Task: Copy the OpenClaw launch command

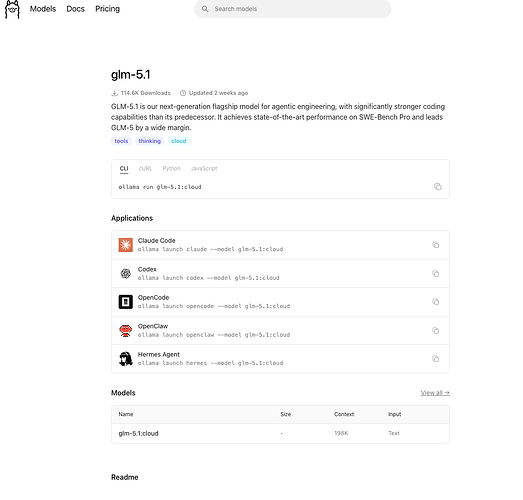Action: tap(435, 331)
